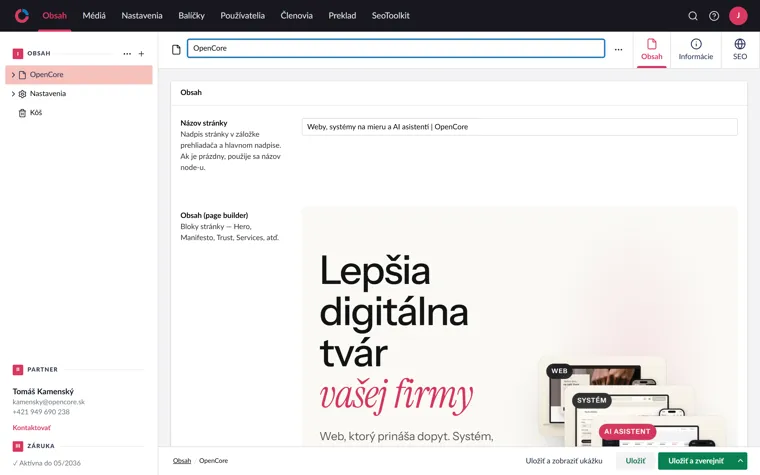Open the SeoToolkit section
Image resolution: width=760 pixels, height=475 pixels.
tap(391, 16)
